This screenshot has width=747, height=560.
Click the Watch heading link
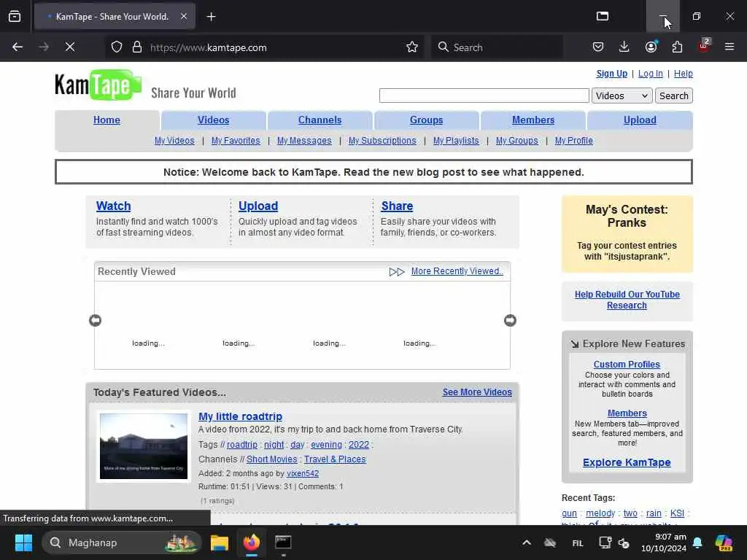coord(113,206)
